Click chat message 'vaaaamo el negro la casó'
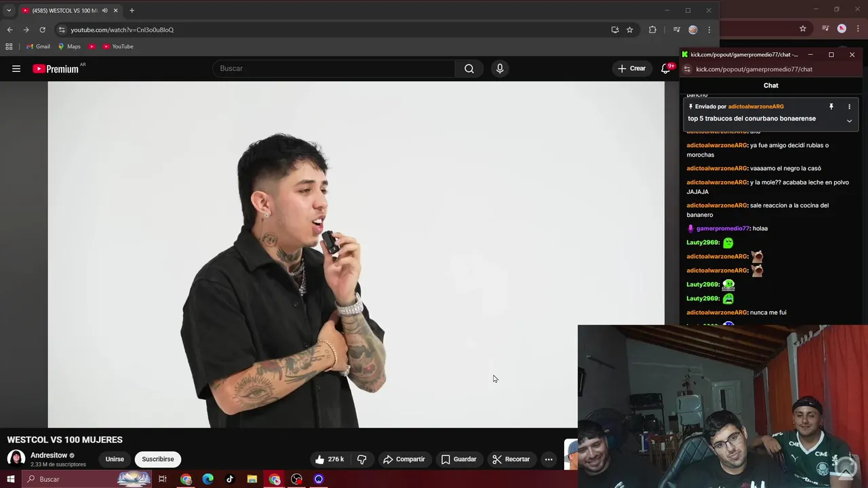868x488 pixels. 785,168
